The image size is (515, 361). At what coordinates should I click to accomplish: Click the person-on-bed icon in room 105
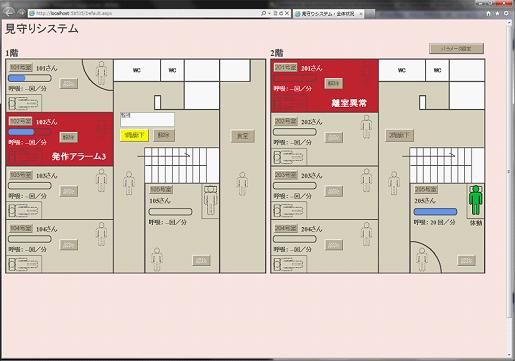pos(210,201)
